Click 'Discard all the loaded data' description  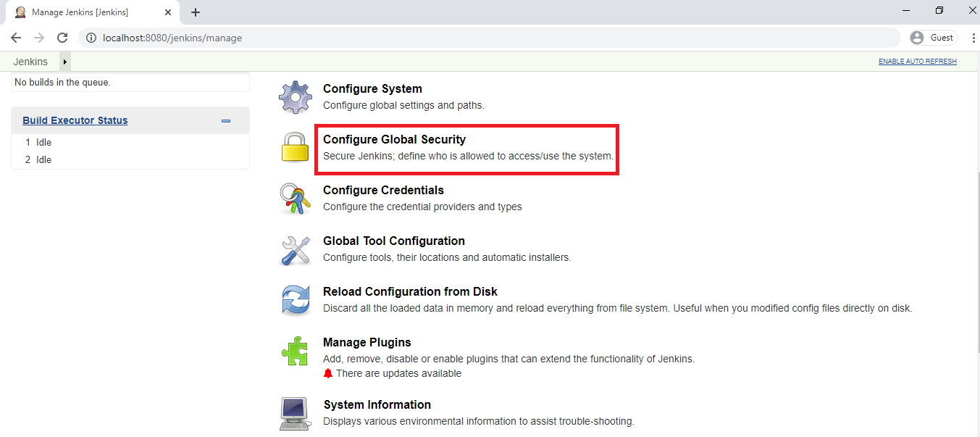617,308
